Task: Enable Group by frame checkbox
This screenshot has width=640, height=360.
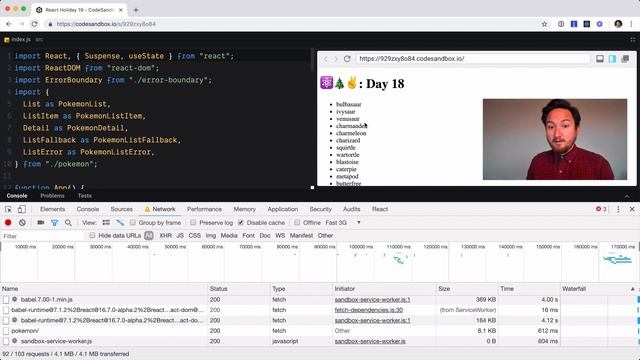Action: 133,222
